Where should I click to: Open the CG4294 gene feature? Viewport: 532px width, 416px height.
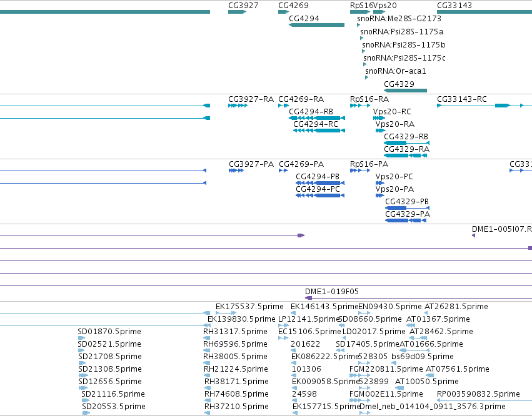316,25
